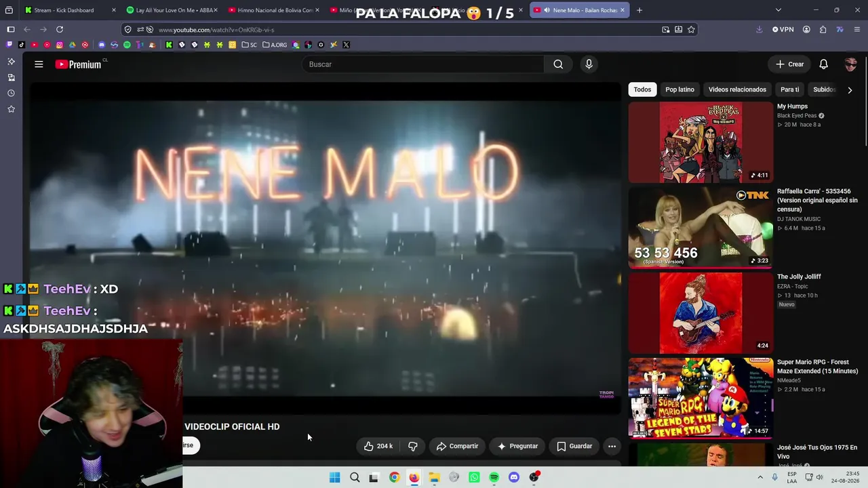Like the video showing 204 k
The width and height of the screenshot is (868, 488).
tap(378, 446)
